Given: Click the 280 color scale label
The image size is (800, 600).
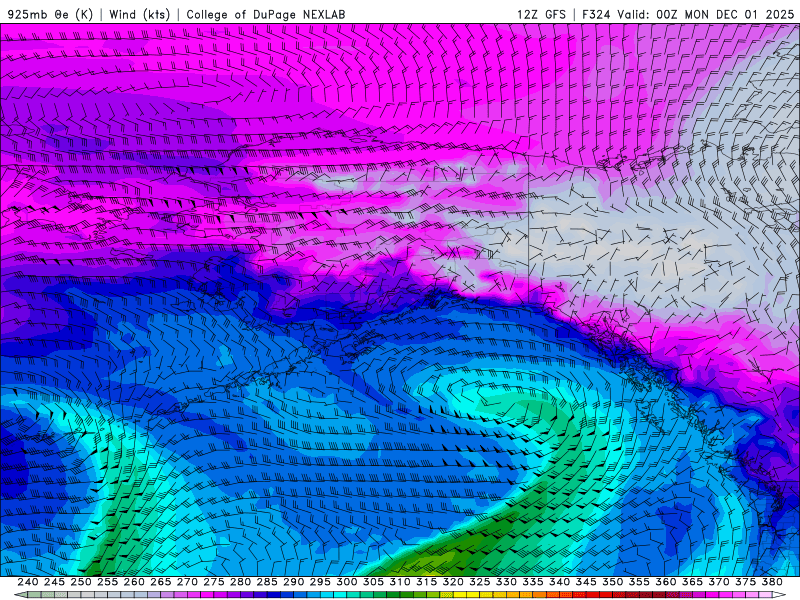Looking at the screenshot, I should pos(240,582).
